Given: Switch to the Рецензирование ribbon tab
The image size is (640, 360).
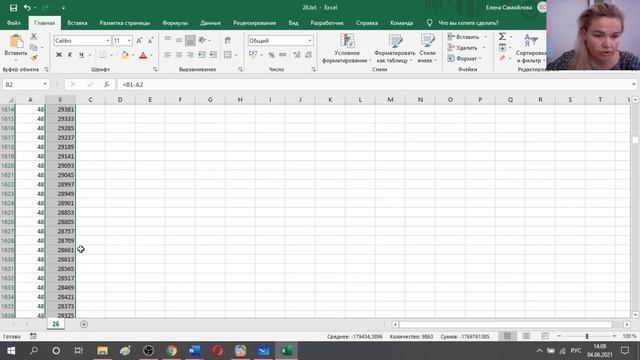Looking at the screenshot, I should click(255, 23).
